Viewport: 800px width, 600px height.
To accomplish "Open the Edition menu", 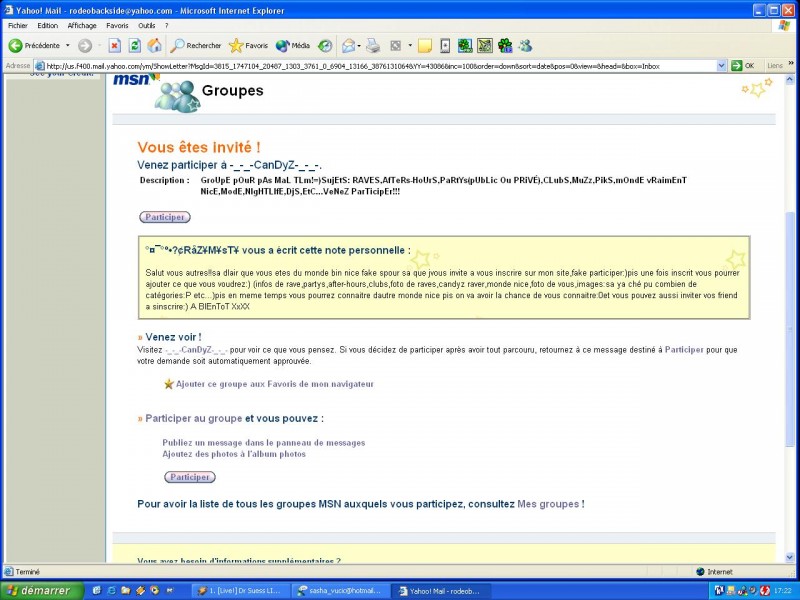I will (x=47, y=26).
